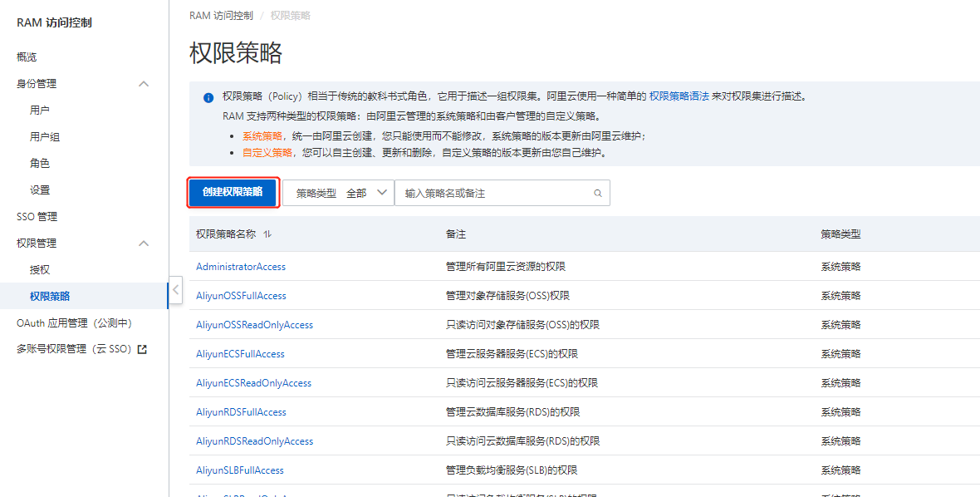Go to 用户 in the sidebar
Viewport: 980px width, 497px height.
pos(40,110)
